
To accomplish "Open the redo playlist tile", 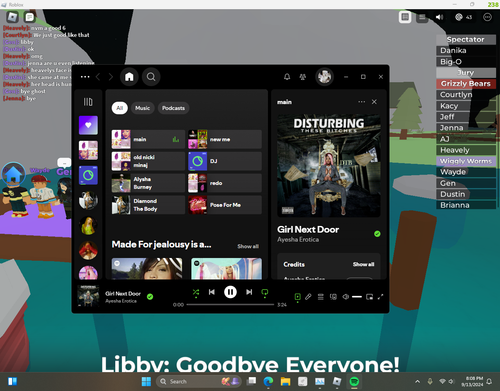I will (225, 183).
